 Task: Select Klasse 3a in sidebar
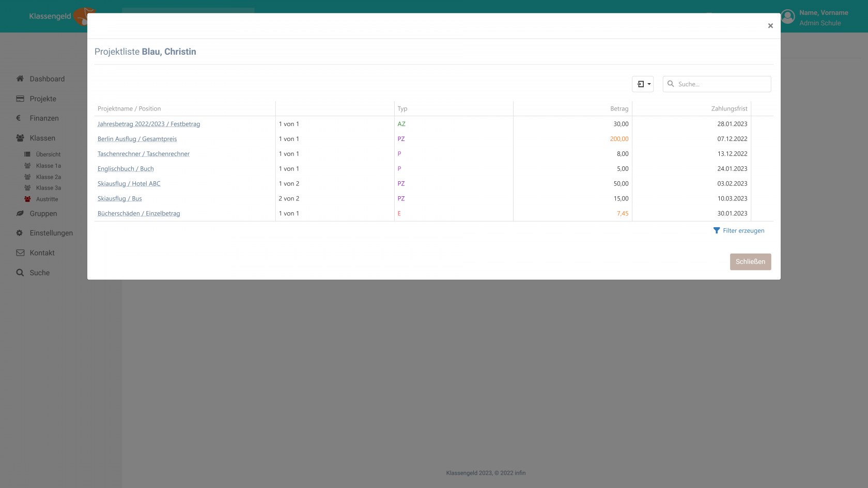49,188
